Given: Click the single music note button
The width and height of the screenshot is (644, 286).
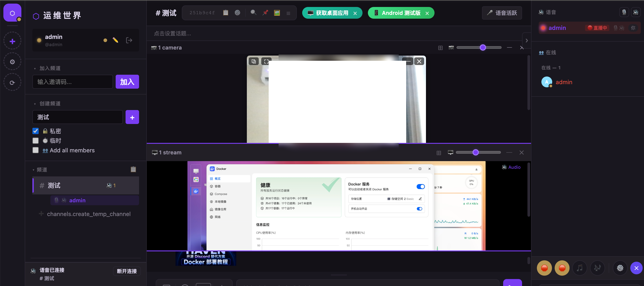Looking at the screenshot, I should pos(579,268).
